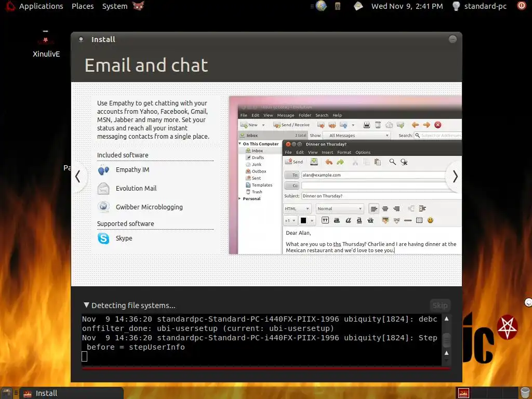Click the "Evolution Mail" label
532x399 pixels.
[x=136, y=188]
